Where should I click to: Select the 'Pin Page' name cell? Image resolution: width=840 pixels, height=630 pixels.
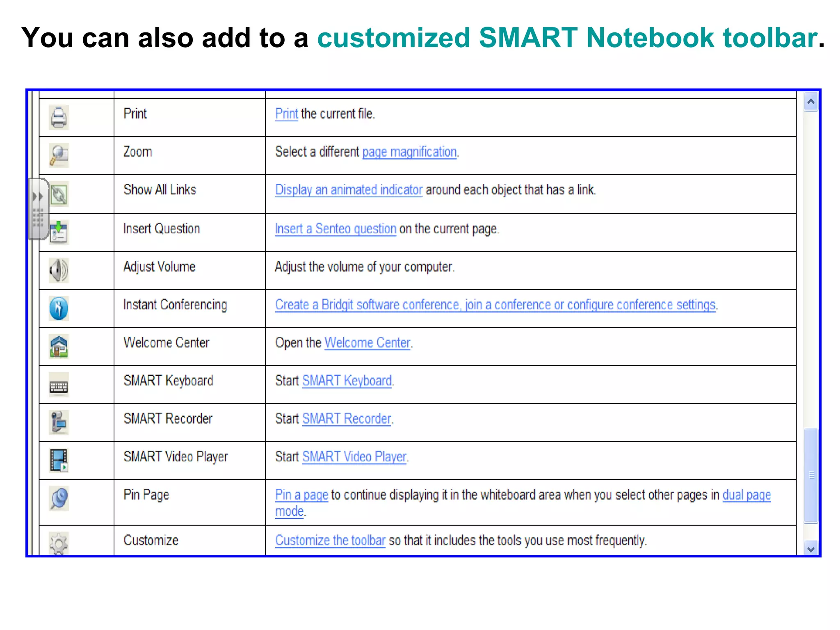(189, 502)
